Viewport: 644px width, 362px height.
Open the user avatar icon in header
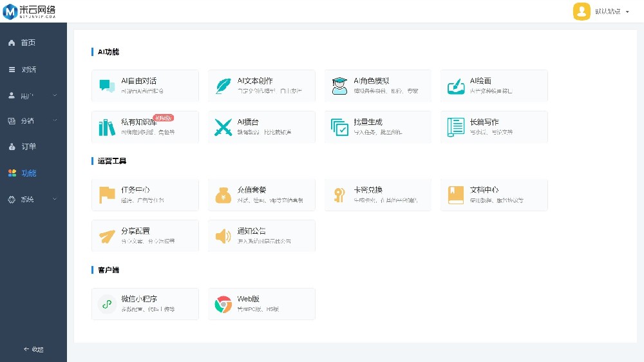pos(582,12)
